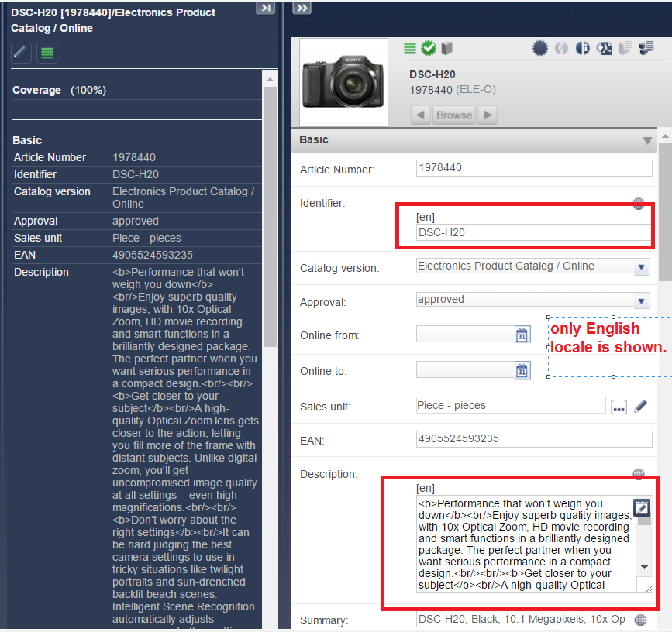Screen dimensions: 672x632
Task: Open the calendar picker for Online from
Action: tap(522, 335)
